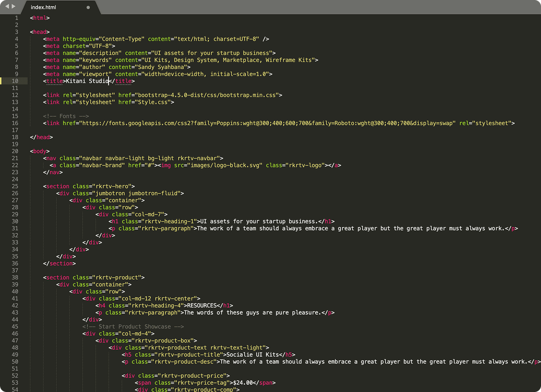Viewport: 541px width, 392px height.
Task: Click the 'rkrtv-product' class value
Action: pyautogui.click(x=117, y=277)
